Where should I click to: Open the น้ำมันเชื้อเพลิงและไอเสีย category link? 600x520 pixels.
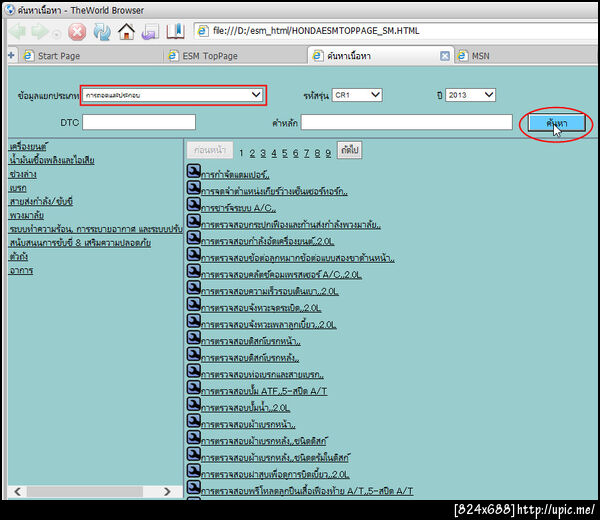coord(52,160)
